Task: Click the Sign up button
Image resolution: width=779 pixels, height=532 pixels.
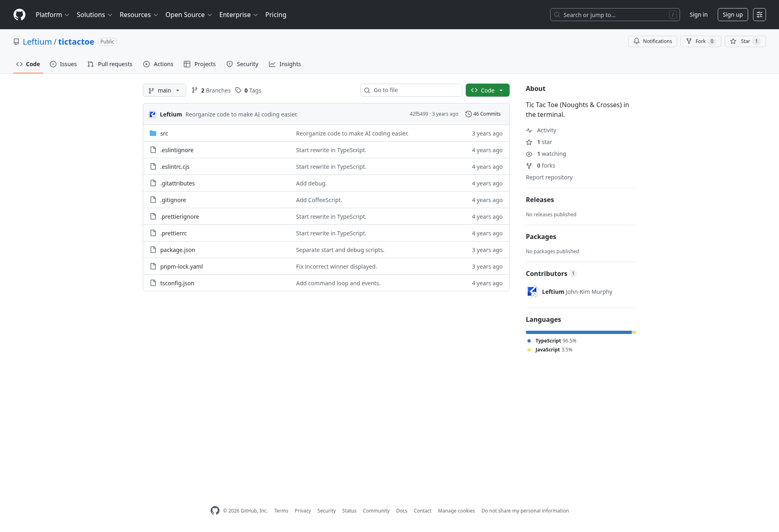Action: click(733, 15)
